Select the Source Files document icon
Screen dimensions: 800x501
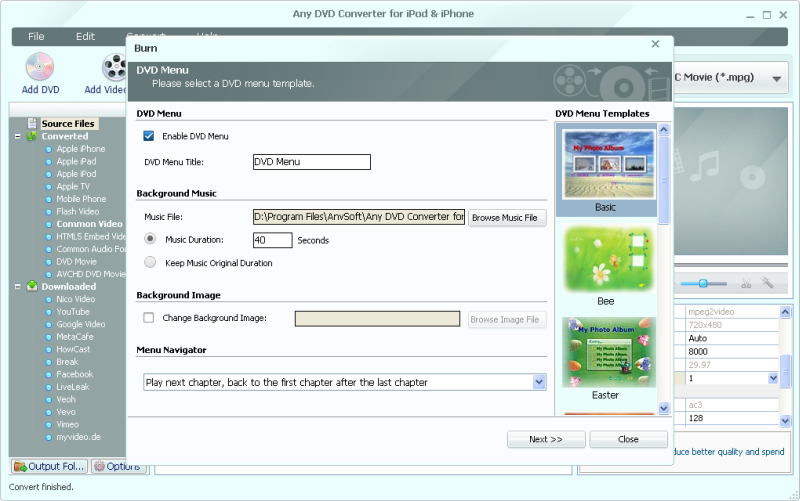point(32,123)
